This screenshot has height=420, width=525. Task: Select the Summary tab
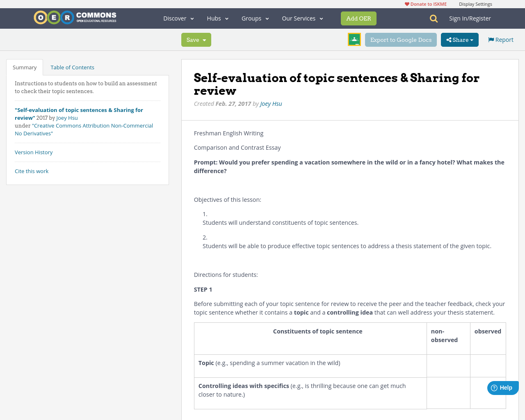pos(25,67)
